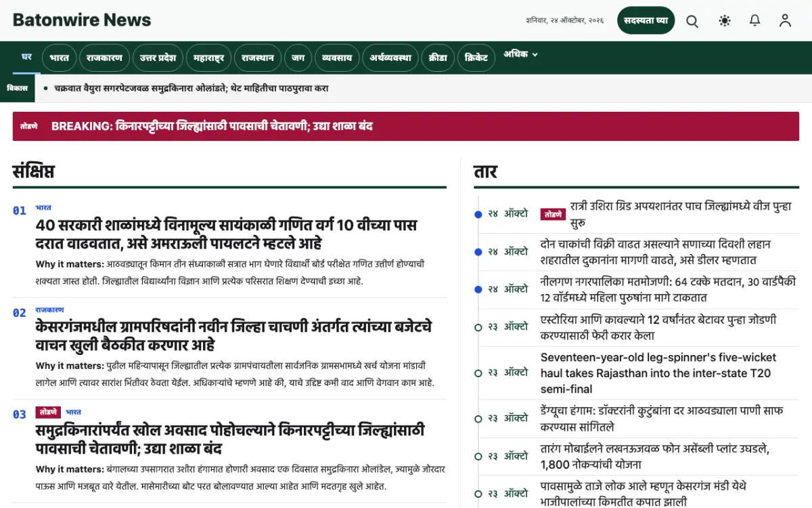This screenshot has height=508, width=812.
Task: Open wire story नीलगण नगरपालिका मतमोजणी
Action: click(x=669, y=289)
